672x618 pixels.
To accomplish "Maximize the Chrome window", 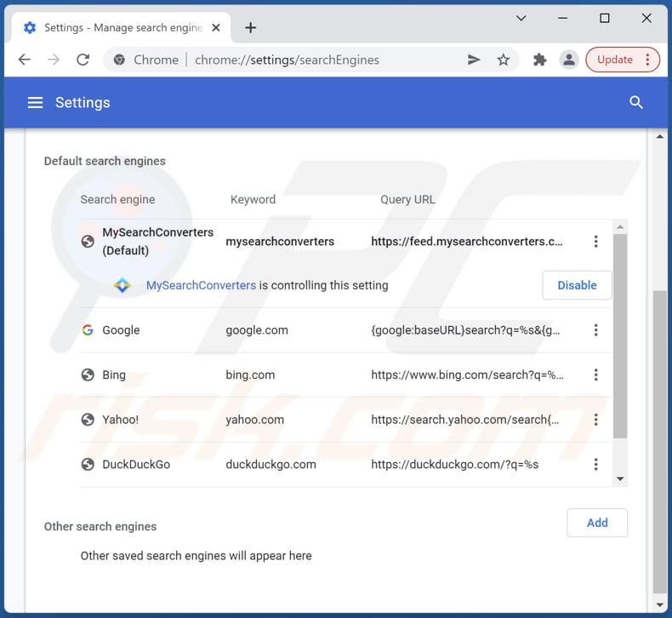I will click(x=604, y=19).
